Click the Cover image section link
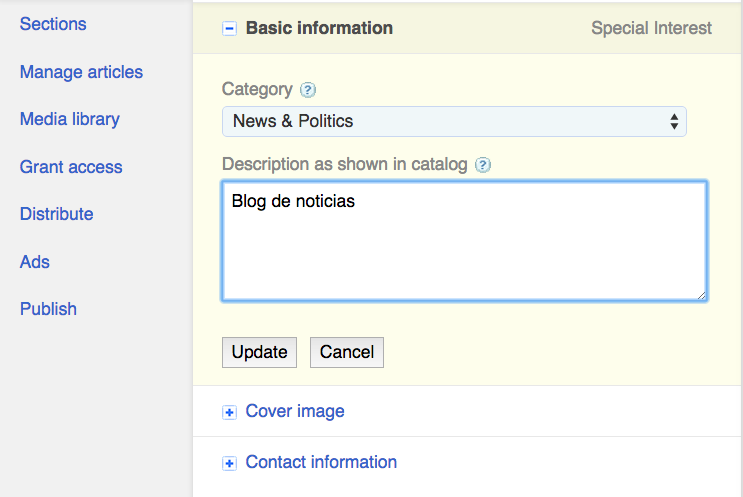This screenshot has width=743, height=497. (x=295, y=411)
